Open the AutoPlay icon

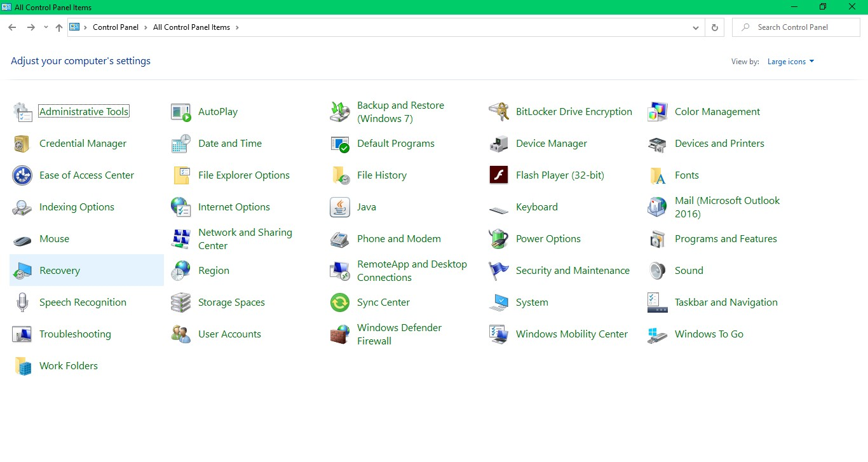pyautogui.click(x=181, y=112)
